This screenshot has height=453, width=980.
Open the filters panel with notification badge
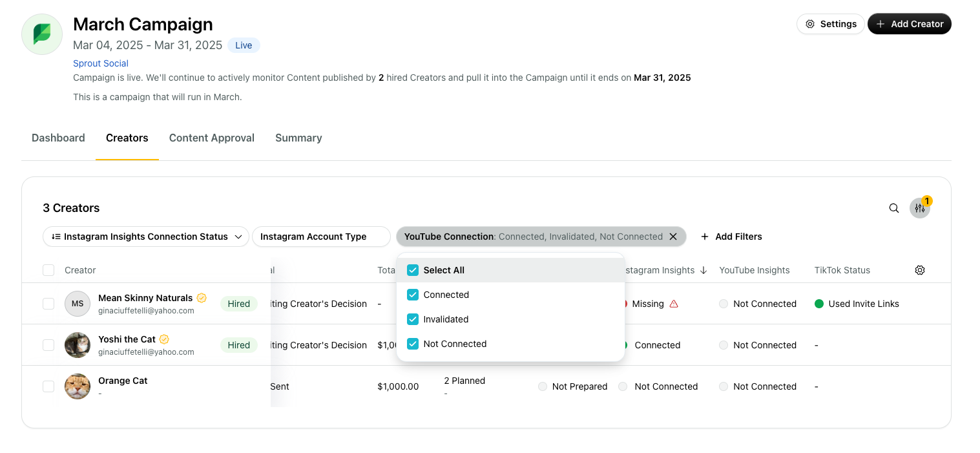pos(919,208)
